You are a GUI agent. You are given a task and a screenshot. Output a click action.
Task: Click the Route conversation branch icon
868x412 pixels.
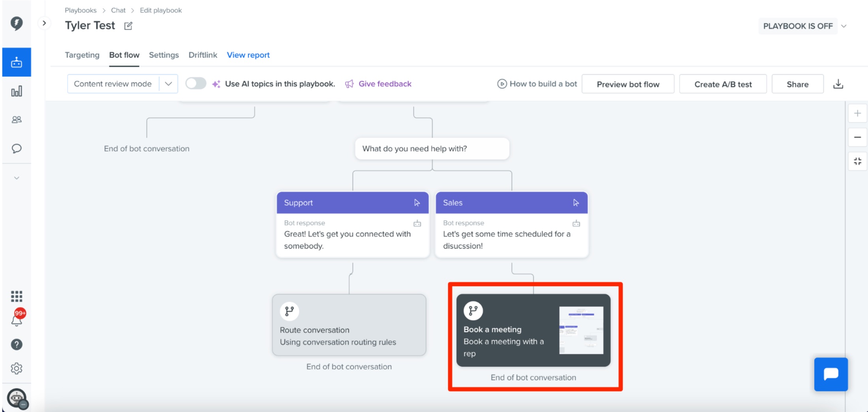289,311
